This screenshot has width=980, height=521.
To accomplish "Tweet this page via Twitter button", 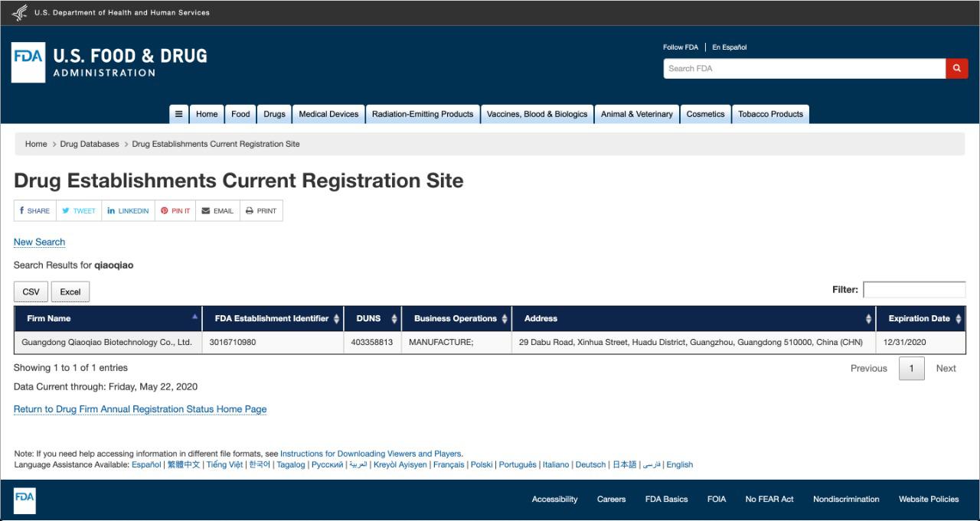I will click(79, 211).
